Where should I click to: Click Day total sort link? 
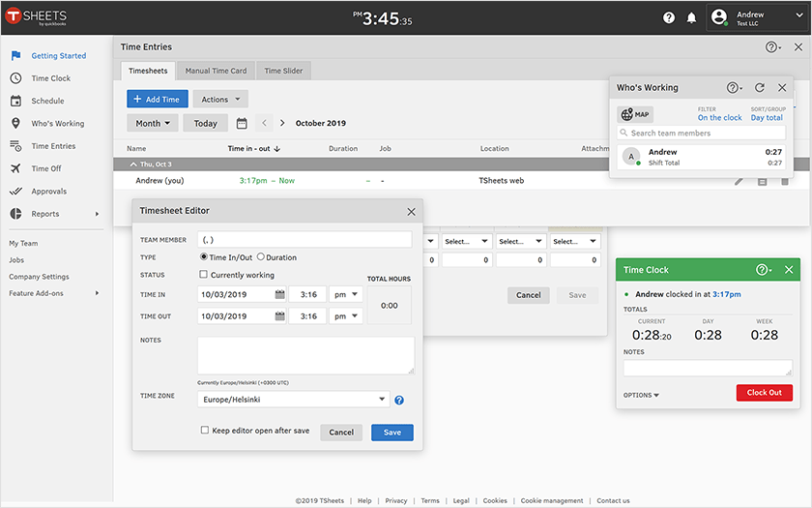pos(767,118)
